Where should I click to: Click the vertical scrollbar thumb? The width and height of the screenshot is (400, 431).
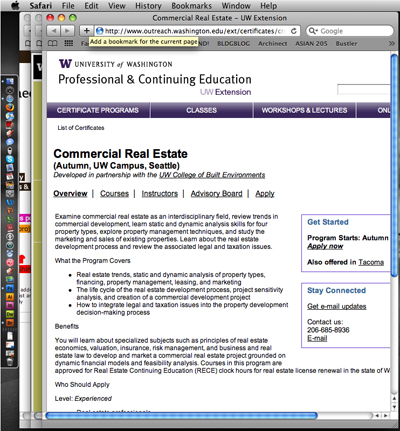[394, 165]
